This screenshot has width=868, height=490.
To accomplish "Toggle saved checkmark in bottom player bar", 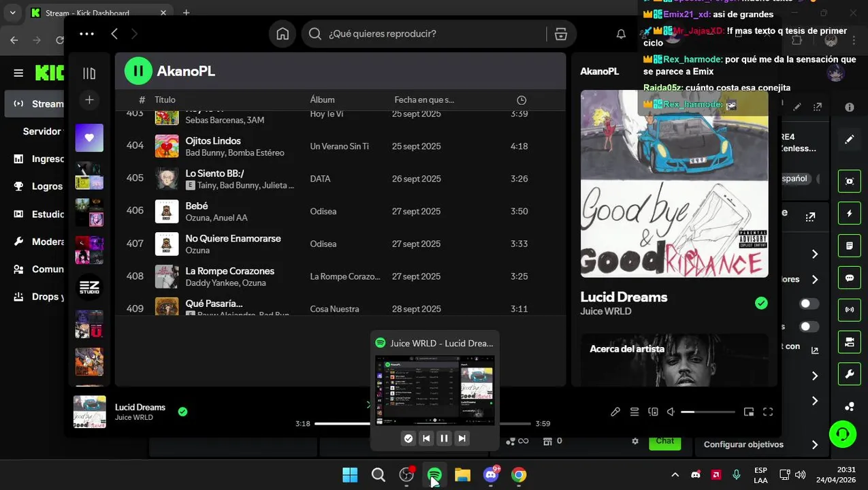I will point(182,411).
